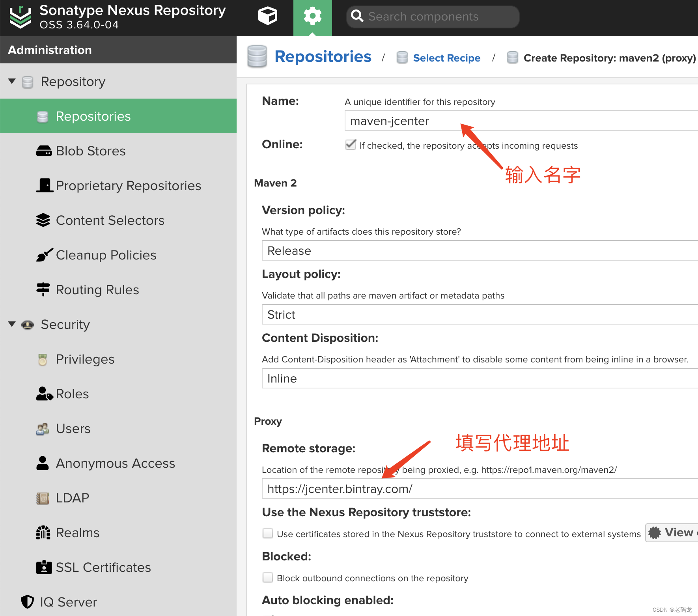Click the Realms gate icon
Screen dimensions: 698x616
[x=43, y=532]
